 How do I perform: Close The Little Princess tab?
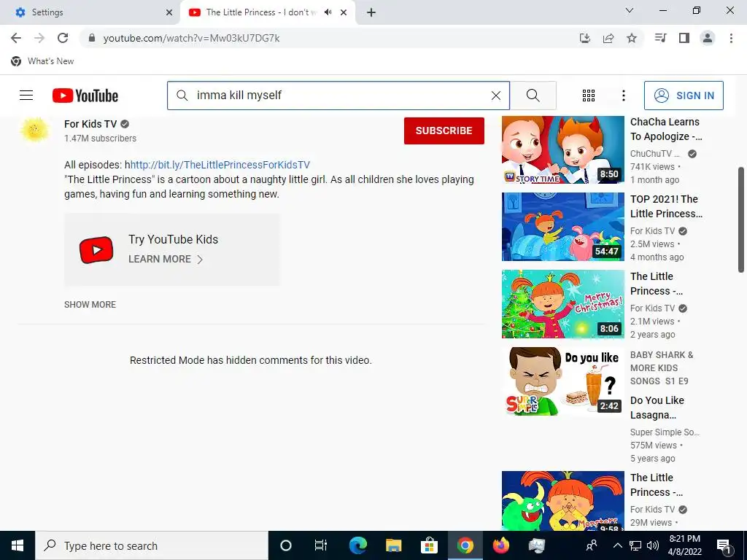pos(344,12)
